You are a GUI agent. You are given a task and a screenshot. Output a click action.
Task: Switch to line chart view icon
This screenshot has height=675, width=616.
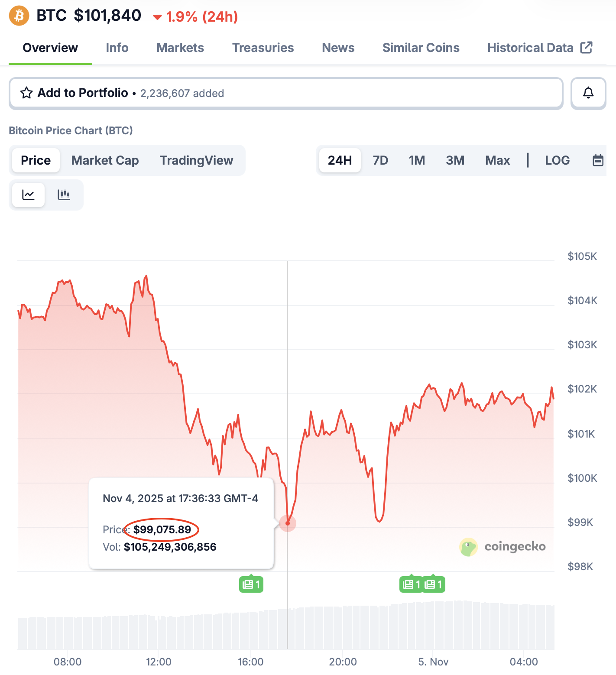(28, 195)
